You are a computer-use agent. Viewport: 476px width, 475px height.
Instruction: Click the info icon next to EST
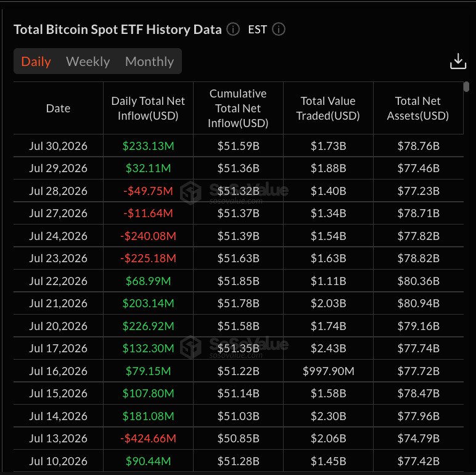(x=278, y=30)
